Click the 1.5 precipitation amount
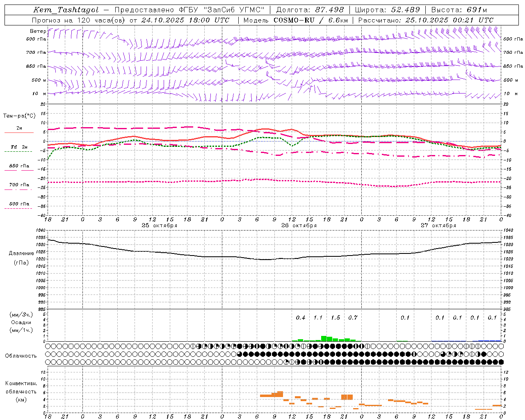This screenshot has height=420, width=525. tap(336, 318)
